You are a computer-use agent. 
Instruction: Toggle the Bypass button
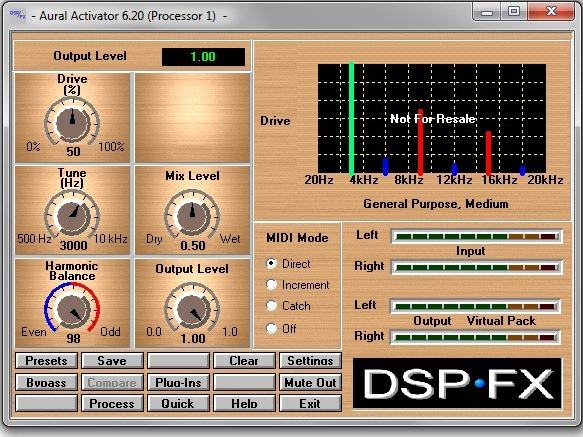pos(46,382)
